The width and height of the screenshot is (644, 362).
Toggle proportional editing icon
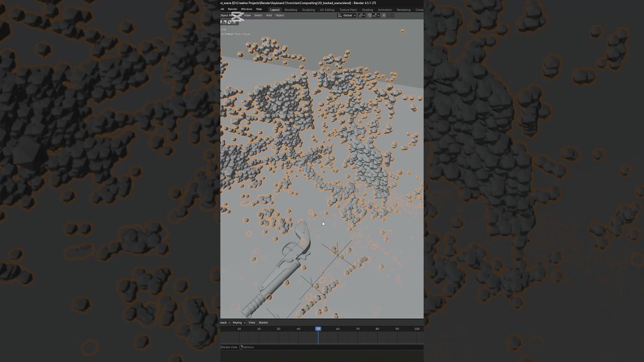click(x=384, y=16)
